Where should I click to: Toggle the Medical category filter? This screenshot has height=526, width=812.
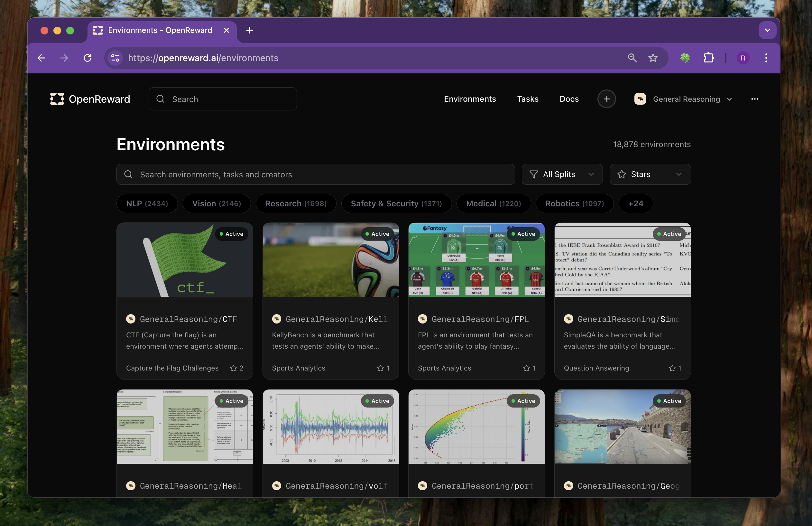[493, 203]
